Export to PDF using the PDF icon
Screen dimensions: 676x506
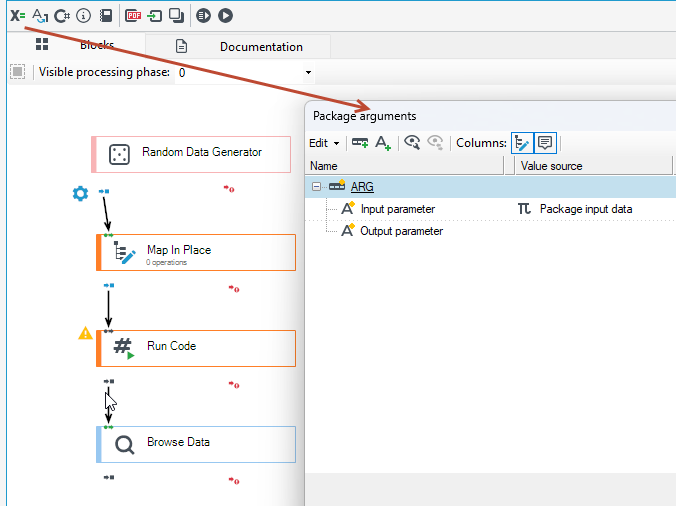[x=133, y=16]
